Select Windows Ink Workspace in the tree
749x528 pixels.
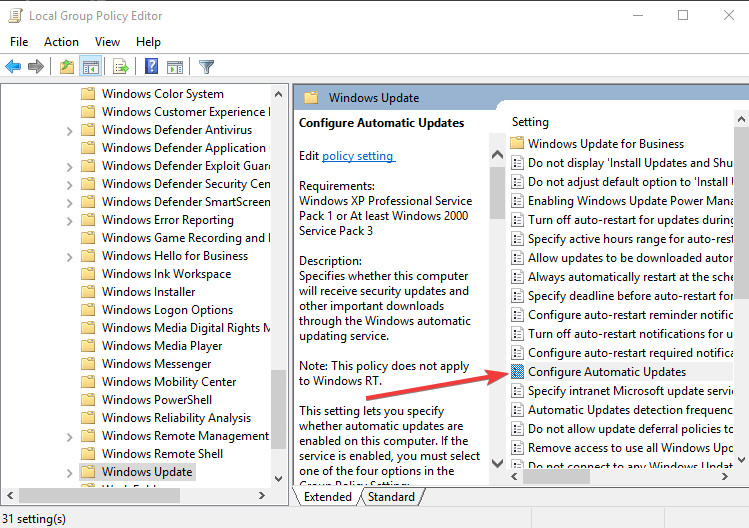coord(166,274)
